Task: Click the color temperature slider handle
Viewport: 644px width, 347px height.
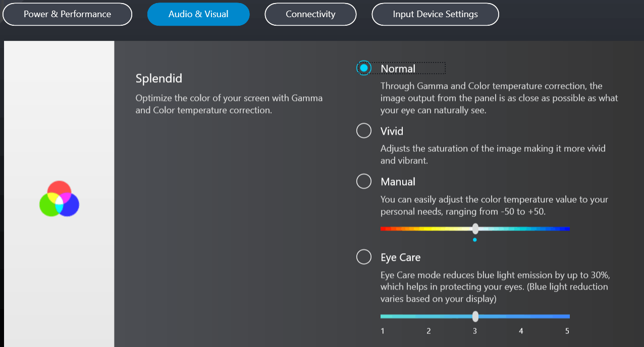Action: tap(475, 228)
